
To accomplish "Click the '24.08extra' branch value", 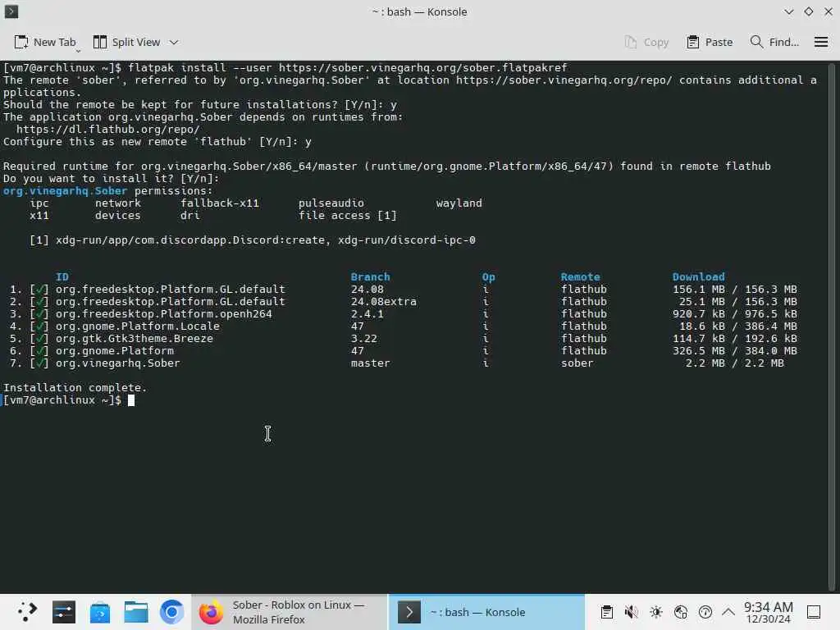I will (x=384, y=301).
